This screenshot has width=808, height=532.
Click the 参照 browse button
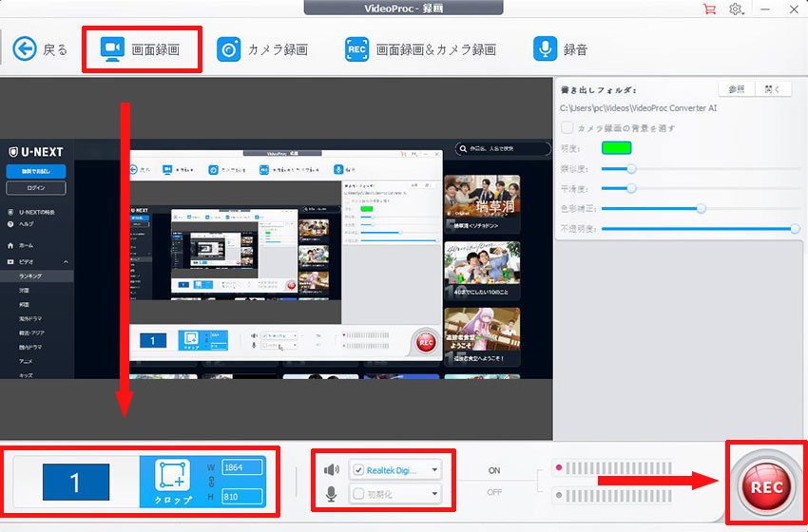pyautogui.click(x=737, y=89)
